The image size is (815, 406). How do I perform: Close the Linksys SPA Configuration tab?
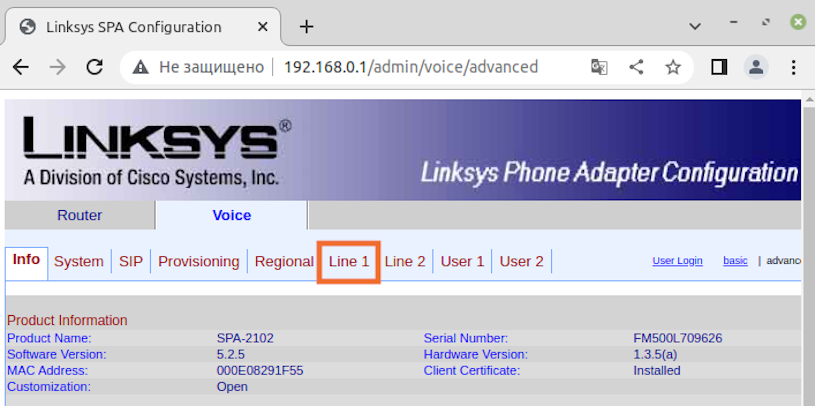262,27
